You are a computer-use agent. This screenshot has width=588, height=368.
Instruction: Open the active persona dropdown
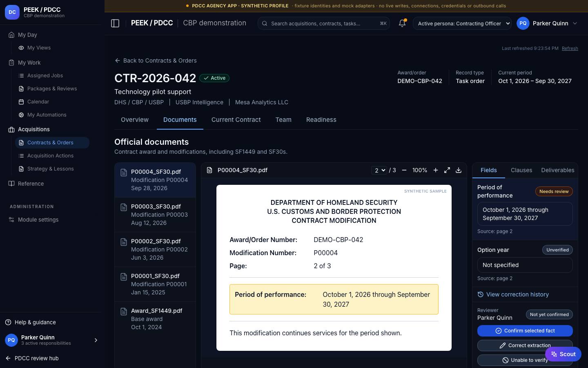(462, 23)
